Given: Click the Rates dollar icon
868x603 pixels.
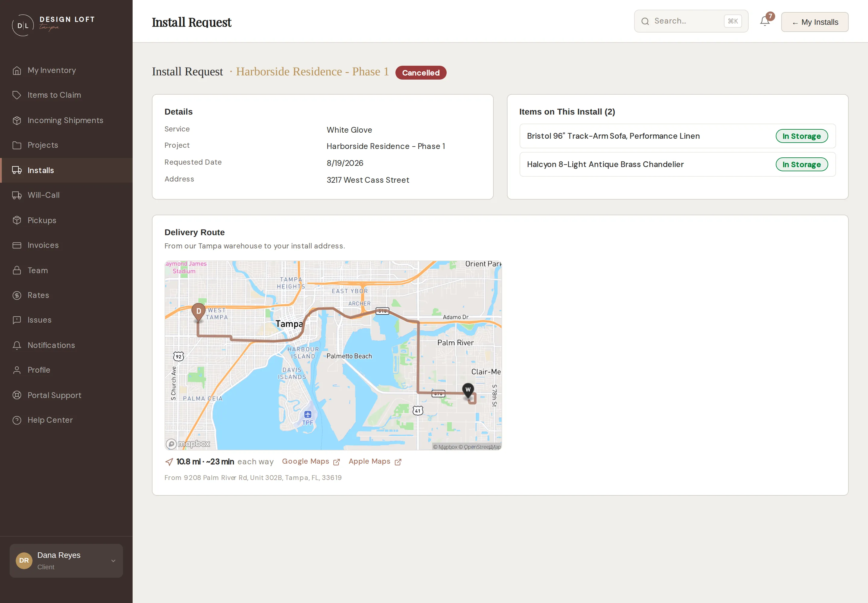Looking at the screenshot, I should (17, 295).
